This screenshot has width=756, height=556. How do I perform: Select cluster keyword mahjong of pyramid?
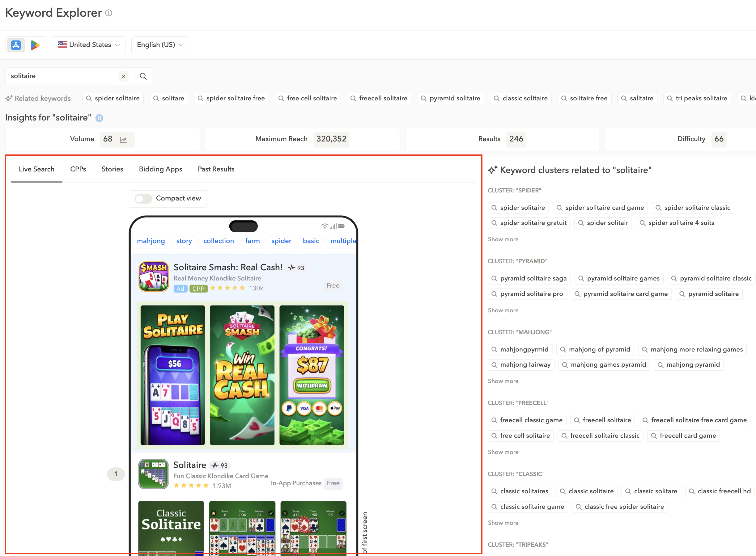tap(595, 350)
